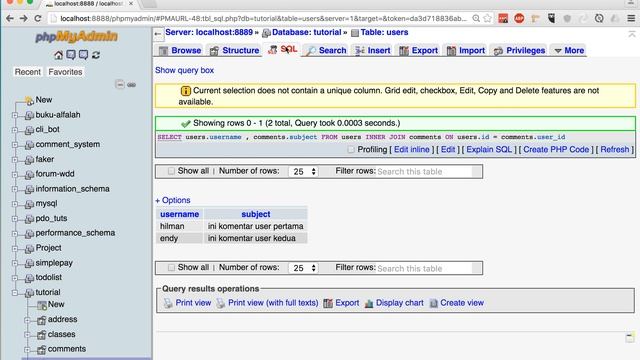Open upper Number of rows dropdown

(x=303, y=171)
